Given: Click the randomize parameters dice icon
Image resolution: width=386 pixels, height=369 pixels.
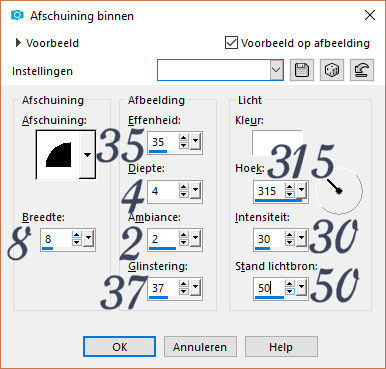Looking at the screenshot, I should pyautogui.click(x=332, y=70).
